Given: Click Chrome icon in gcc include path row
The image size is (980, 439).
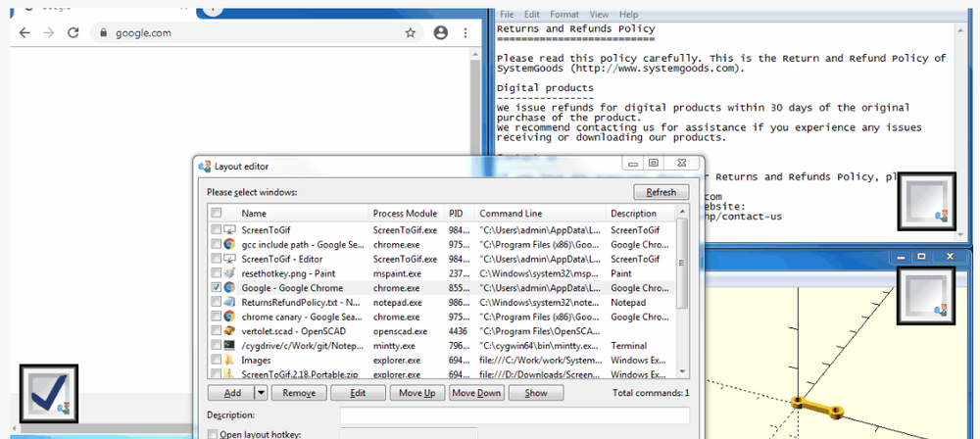Looking at the screenshot, I should pyautogui.click(x=229, y=245).
